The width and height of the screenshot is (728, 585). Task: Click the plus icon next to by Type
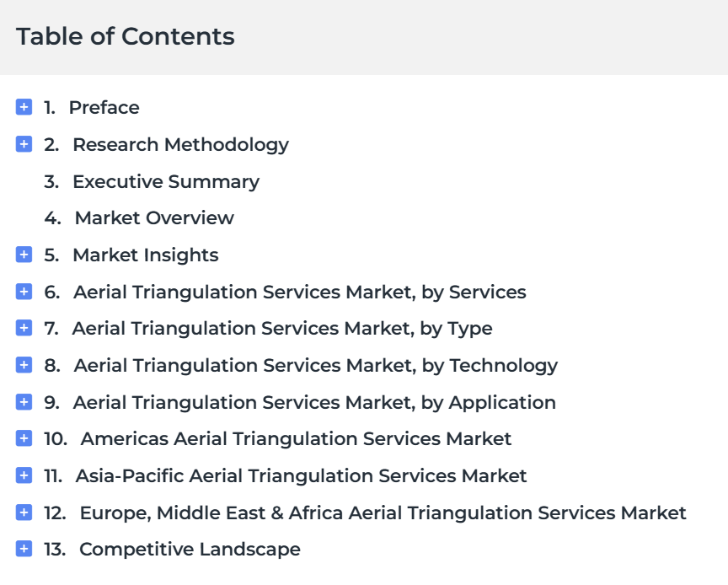(24, 328)
